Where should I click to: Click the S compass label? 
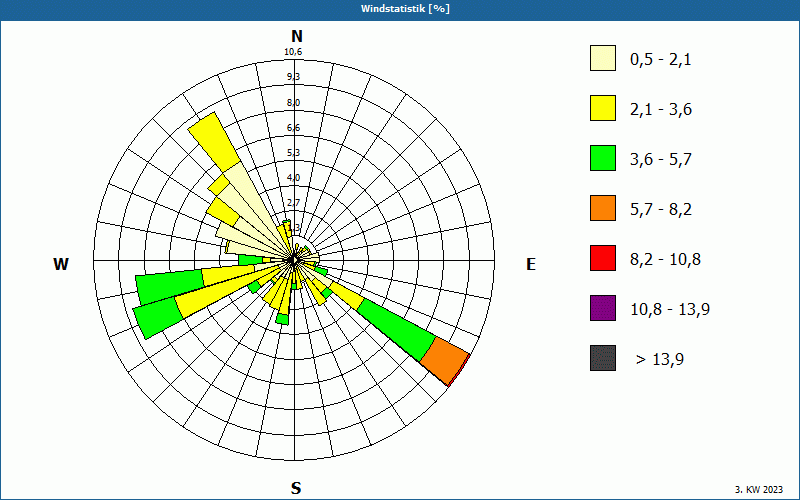296,488
